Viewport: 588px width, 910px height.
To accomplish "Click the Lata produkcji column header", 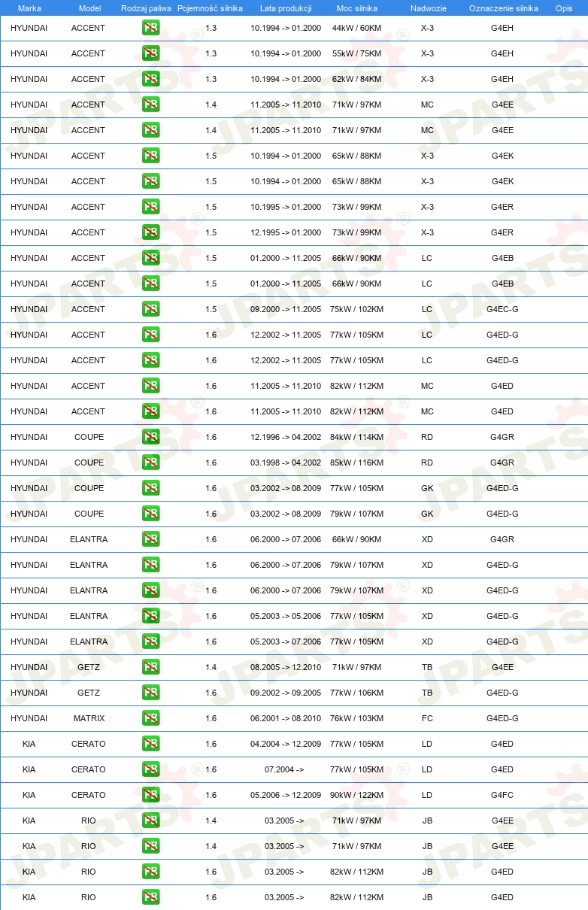I will click(x=286, y=8).
